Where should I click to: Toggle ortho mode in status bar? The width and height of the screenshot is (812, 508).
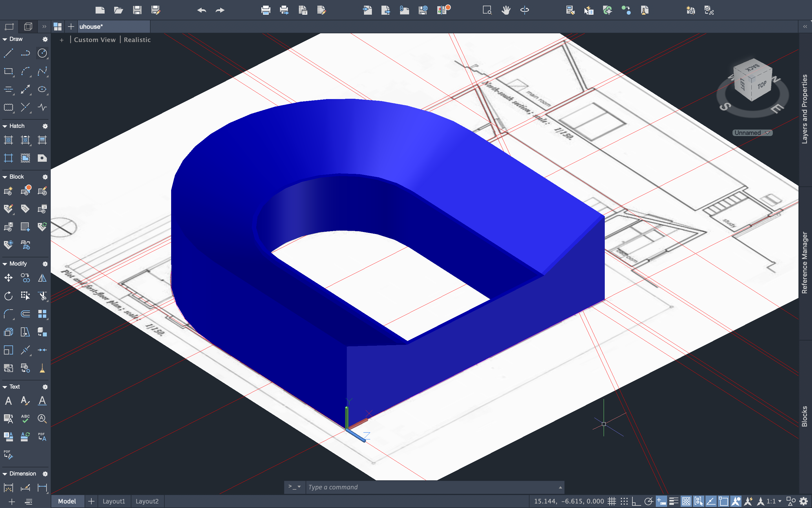point(636,501)
